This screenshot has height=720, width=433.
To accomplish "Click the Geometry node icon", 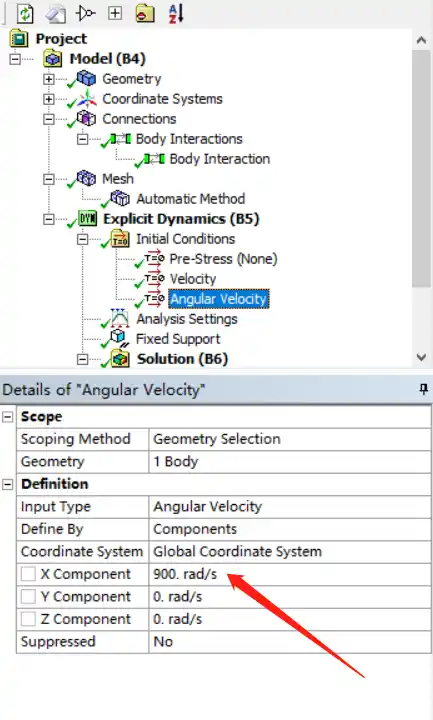I will pyautogui.click(x=86, y=79).
